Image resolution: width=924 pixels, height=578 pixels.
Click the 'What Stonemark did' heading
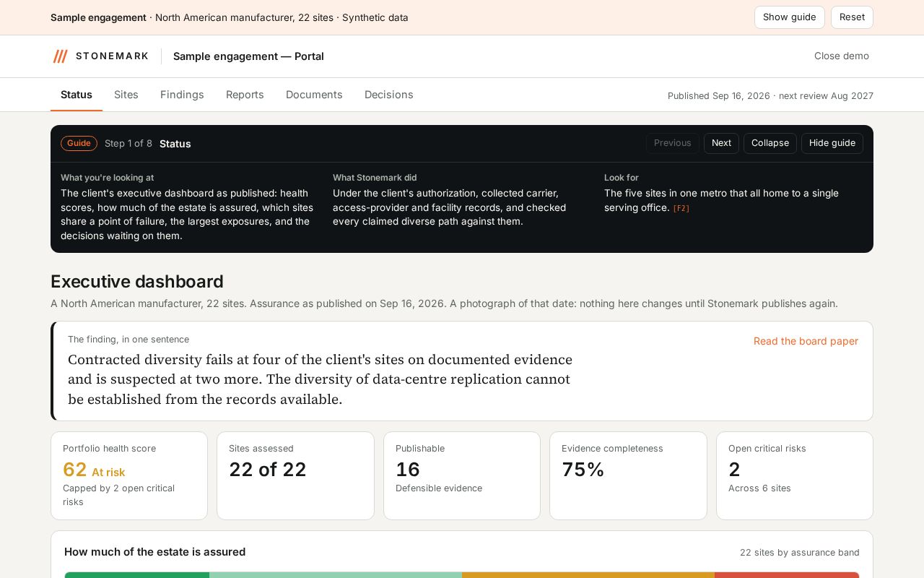click(x=375, y=178)
